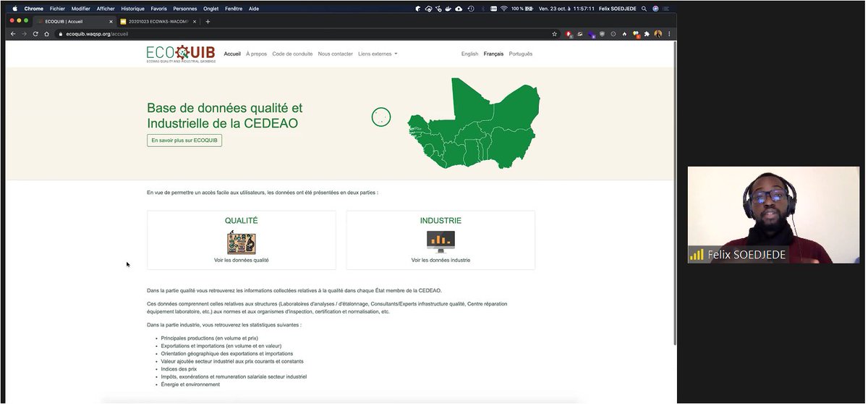Click the Wi-Fi icon in the menu bar

(x=503, y=9)
